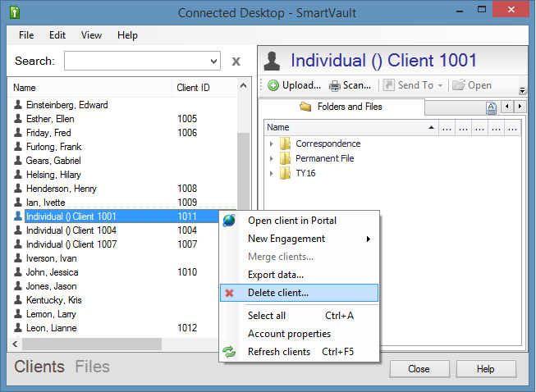
Task: Click the globe icon next to Open client in Portal
Action: click(x=229, y=221)
